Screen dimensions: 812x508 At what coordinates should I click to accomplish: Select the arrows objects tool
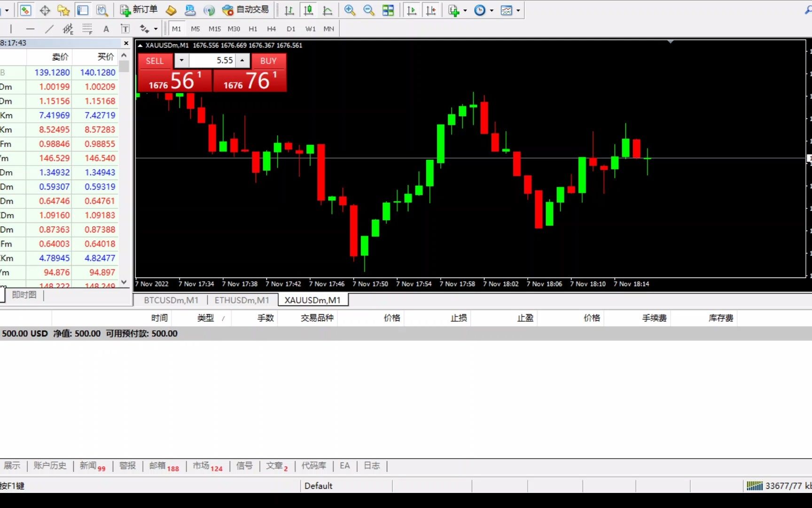point(144,29)
